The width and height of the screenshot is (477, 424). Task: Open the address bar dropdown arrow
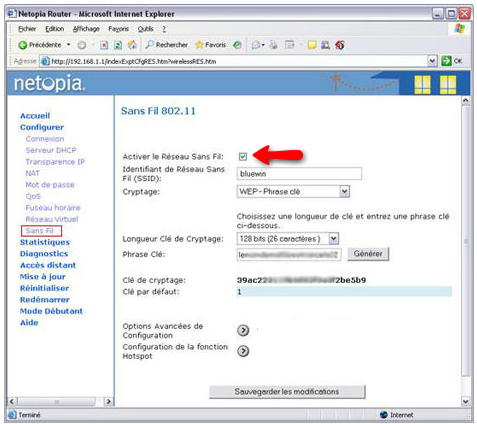coord(432,61)
